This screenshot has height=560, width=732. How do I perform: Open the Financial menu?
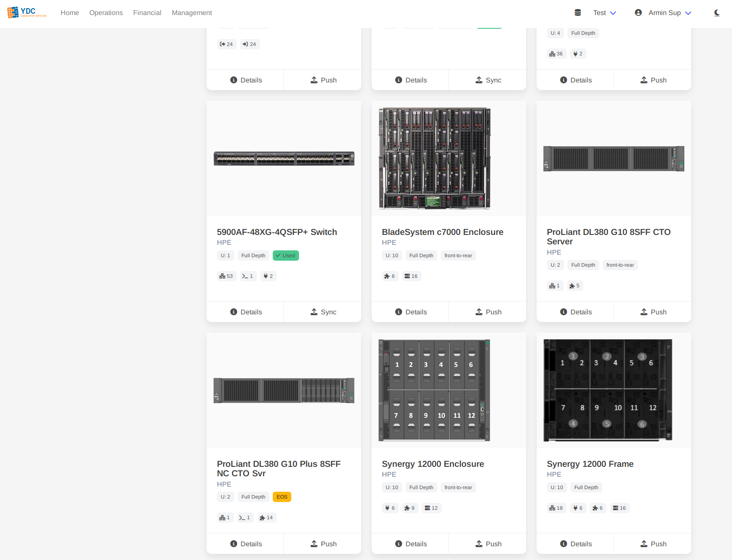[147, 13]
